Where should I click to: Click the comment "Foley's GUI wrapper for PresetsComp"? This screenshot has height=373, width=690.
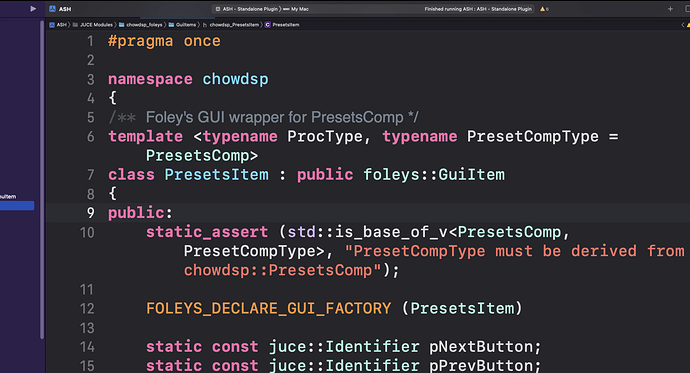[x=275, y=117]
